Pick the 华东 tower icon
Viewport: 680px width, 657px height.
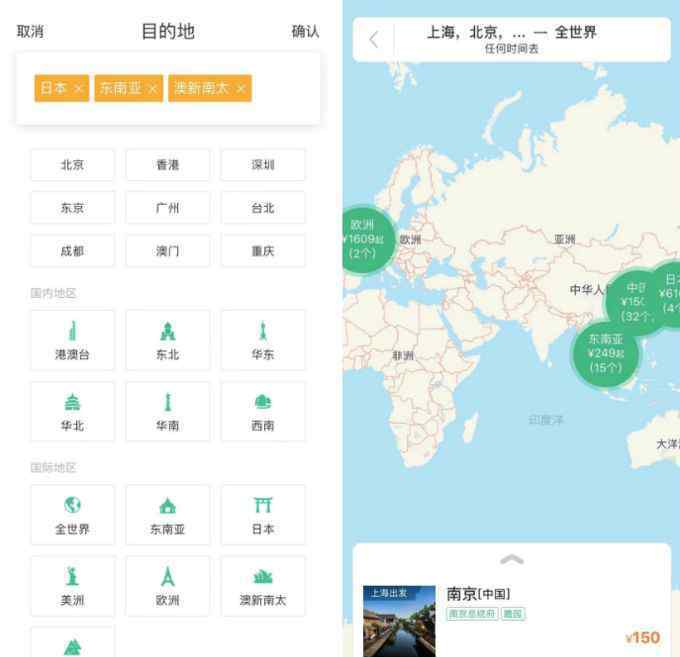coord(262,331)
